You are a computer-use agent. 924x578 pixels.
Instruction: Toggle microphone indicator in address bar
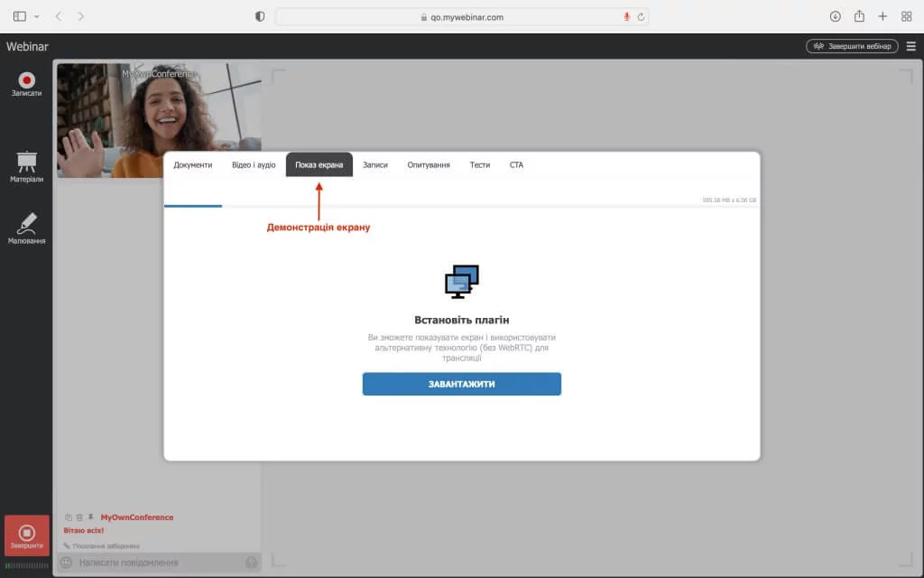tap(626, 16)
